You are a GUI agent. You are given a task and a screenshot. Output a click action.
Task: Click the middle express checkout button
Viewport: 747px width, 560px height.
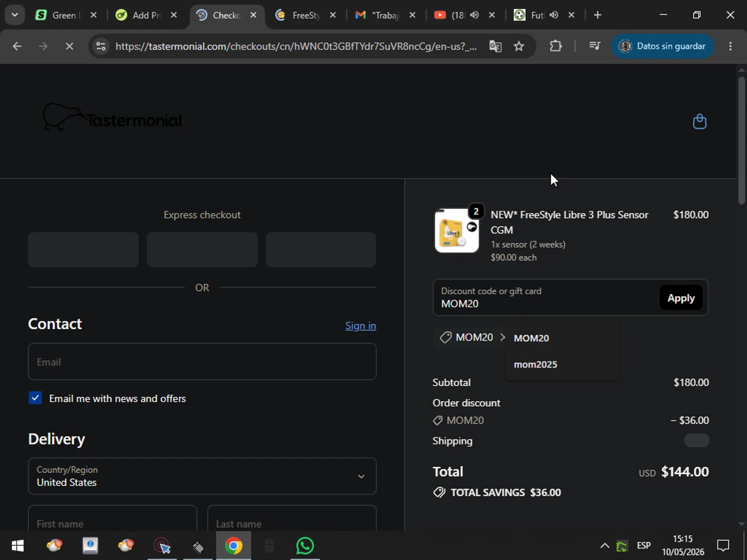pyautogui.click(x=202, y=249)
